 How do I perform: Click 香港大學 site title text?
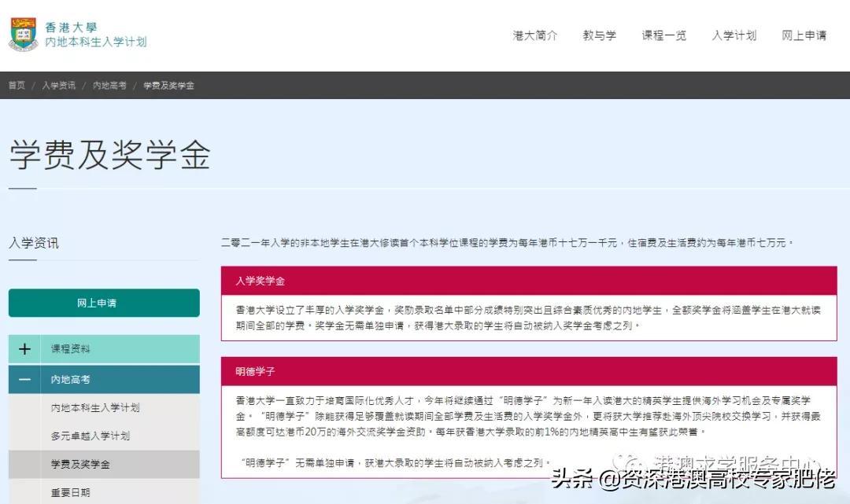point(71,27)
